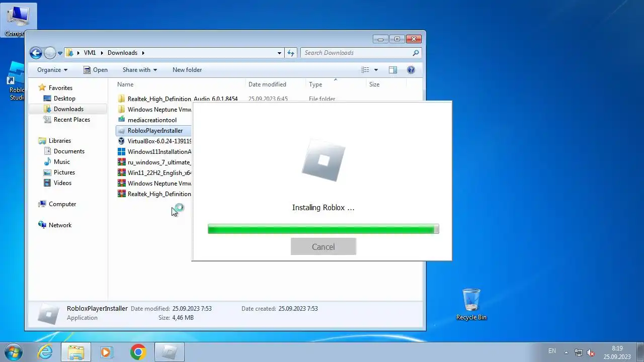
Task: Open the Documents library
Action: 69,151
